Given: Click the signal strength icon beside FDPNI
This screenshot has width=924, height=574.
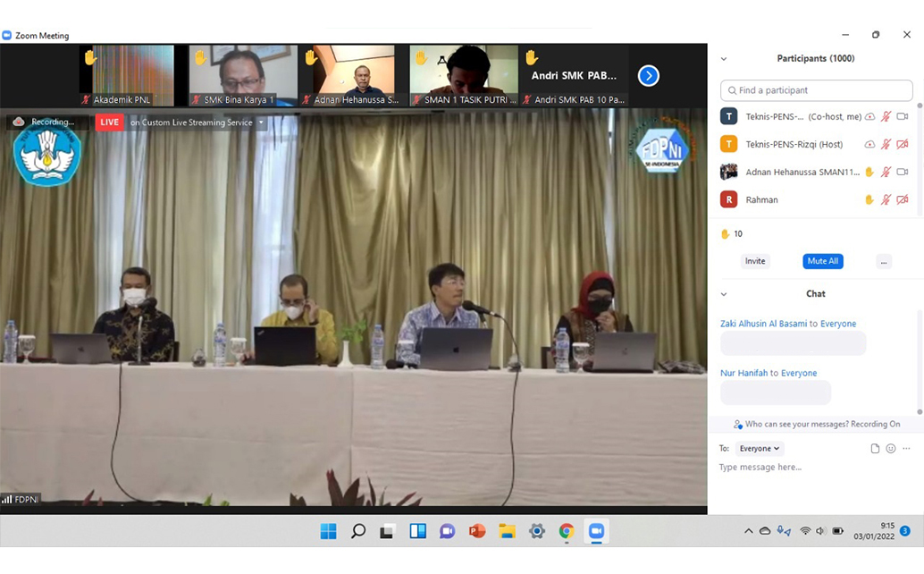Looking at the screenshot, I should coord(7,500).
